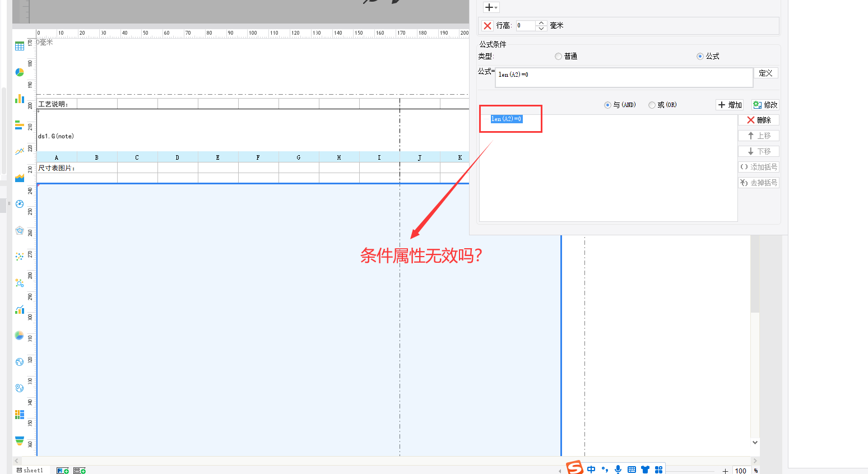Click the red X beside row height
The height and width of the screenshot is (474, 868).
pyautogui.click(x=488, y=26)
